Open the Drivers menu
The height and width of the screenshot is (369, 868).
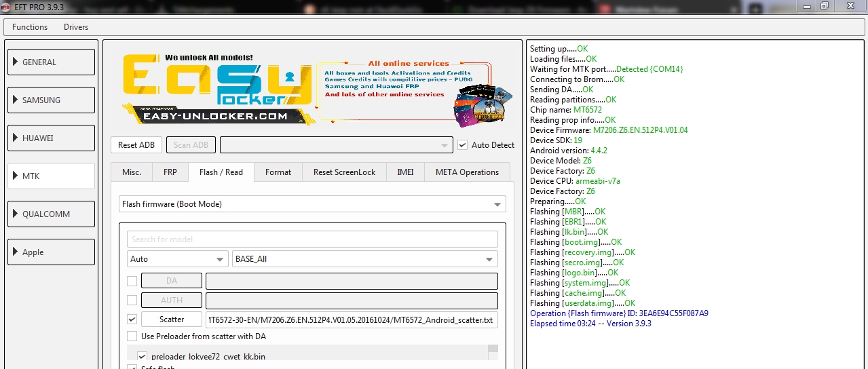click(x=76, y=27)
